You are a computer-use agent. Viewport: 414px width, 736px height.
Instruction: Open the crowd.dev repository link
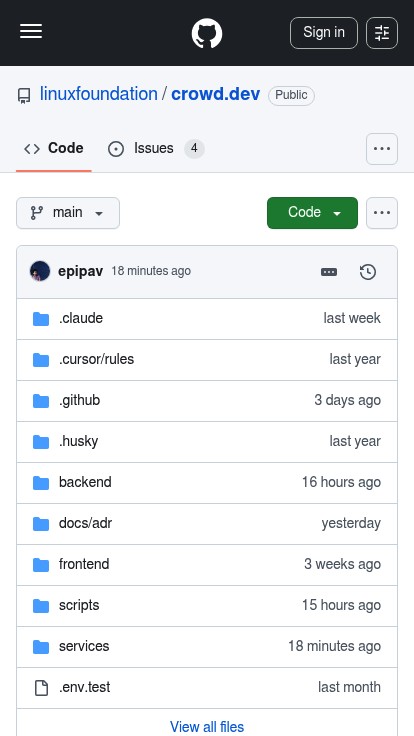tap(215, 94)
